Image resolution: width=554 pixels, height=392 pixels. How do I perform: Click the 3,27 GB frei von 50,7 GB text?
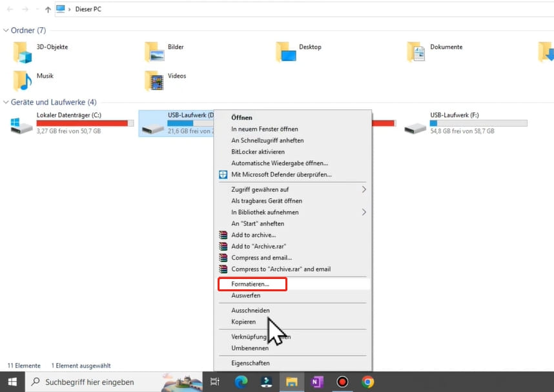tap(68, 131)
